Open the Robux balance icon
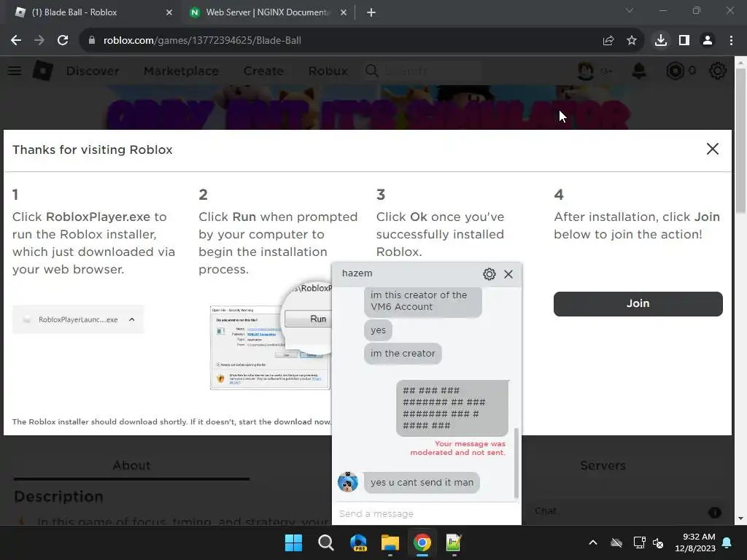This screenshot has width=747, height=560. [x=675, y=71]
